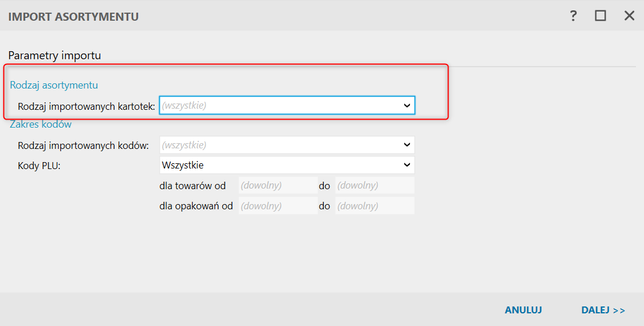Click the help question mark icon
Viewport: 644px width, 326px height.
(x=573, y=16)
